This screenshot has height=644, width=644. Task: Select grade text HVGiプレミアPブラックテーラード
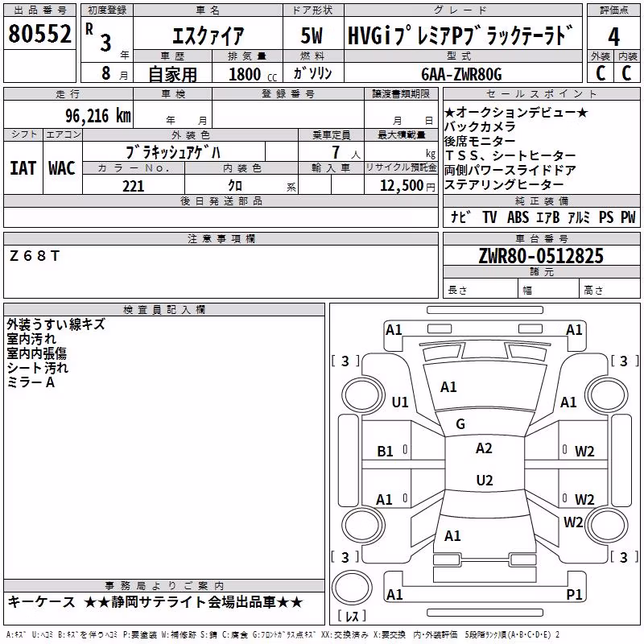point(460,35)
